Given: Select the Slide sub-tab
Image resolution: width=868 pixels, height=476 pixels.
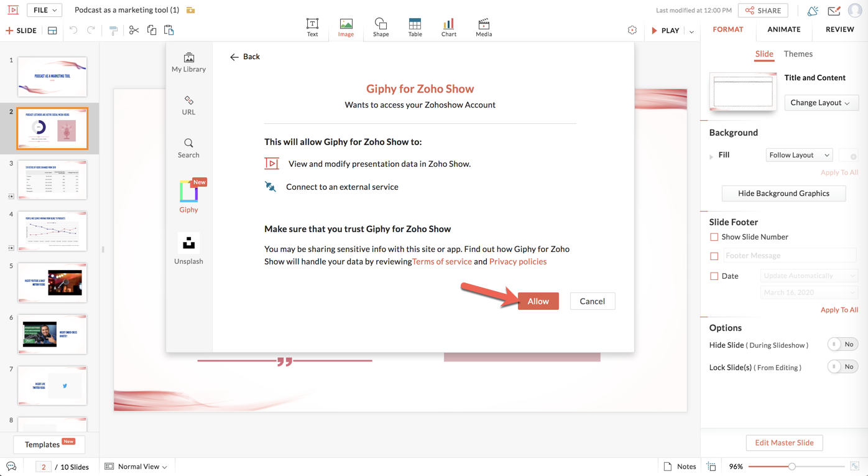Looking at the screenshot, I should (x=764, y=54).
